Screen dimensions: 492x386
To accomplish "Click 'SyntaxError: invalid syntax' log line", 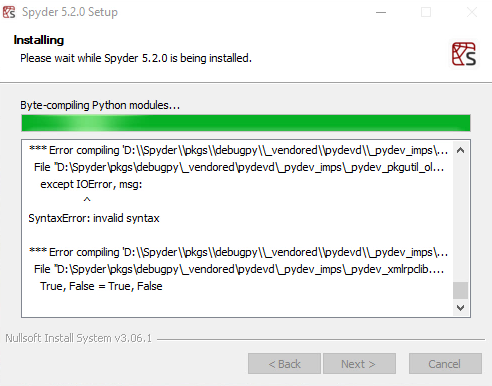I will (x=94, y=218).
